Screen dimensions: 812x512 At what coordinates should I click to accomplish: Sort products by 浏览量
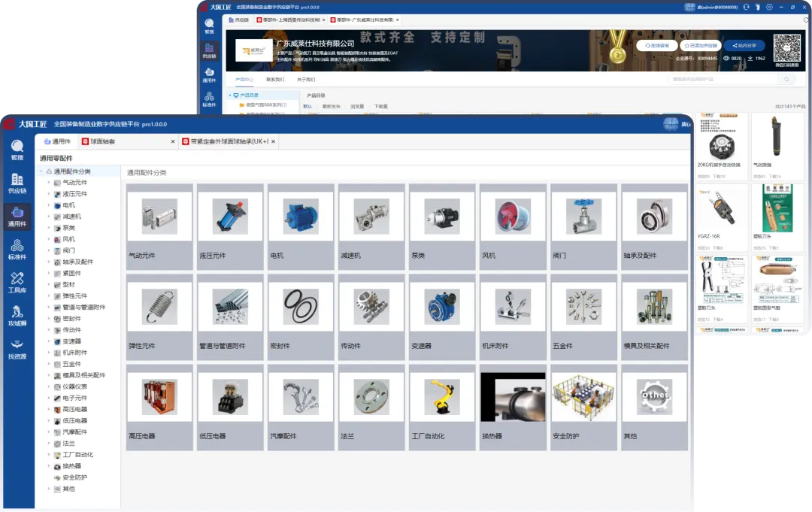tap(357, 107)
